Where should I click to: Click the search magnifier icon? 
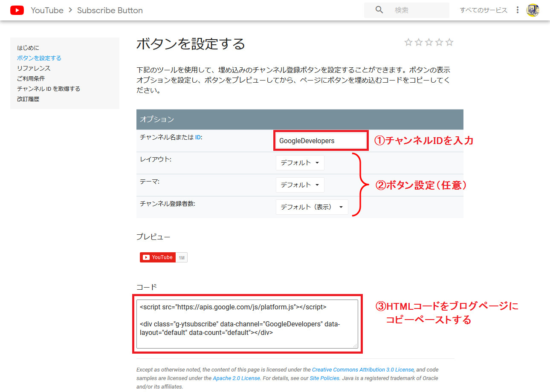[x=379, y=10]
